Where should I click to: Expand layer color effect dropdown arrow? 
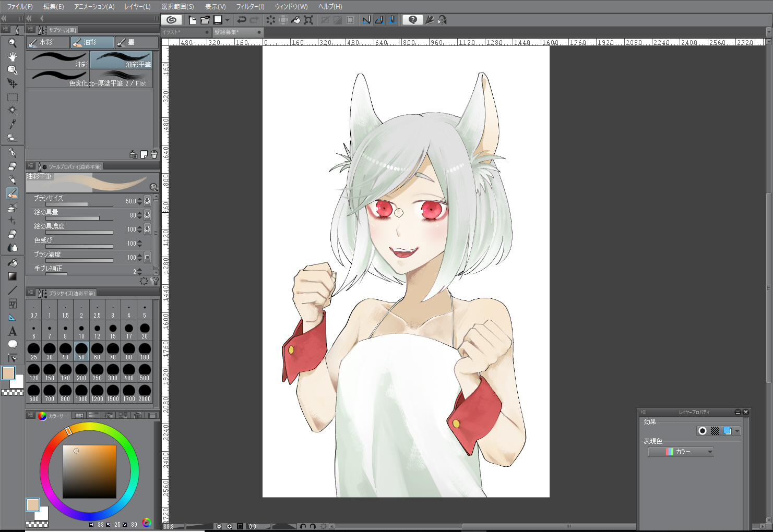737,431
